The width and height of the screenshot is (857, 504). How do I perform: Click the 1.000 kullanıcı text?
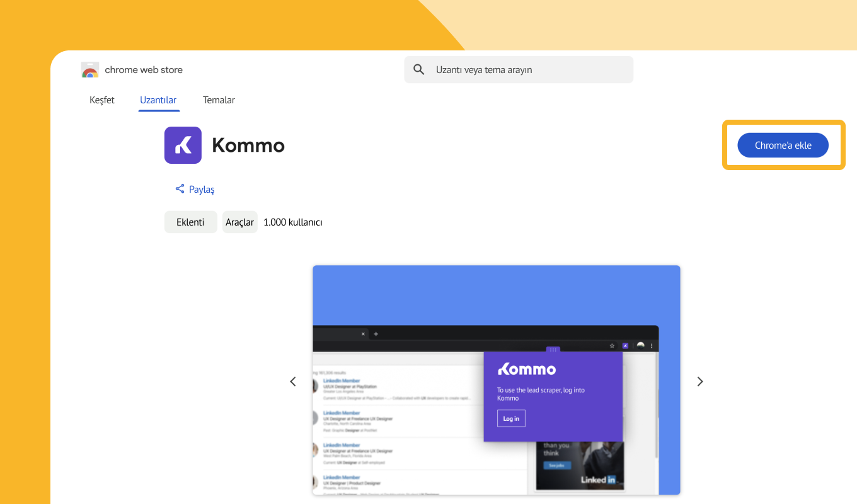coord(293,222)
